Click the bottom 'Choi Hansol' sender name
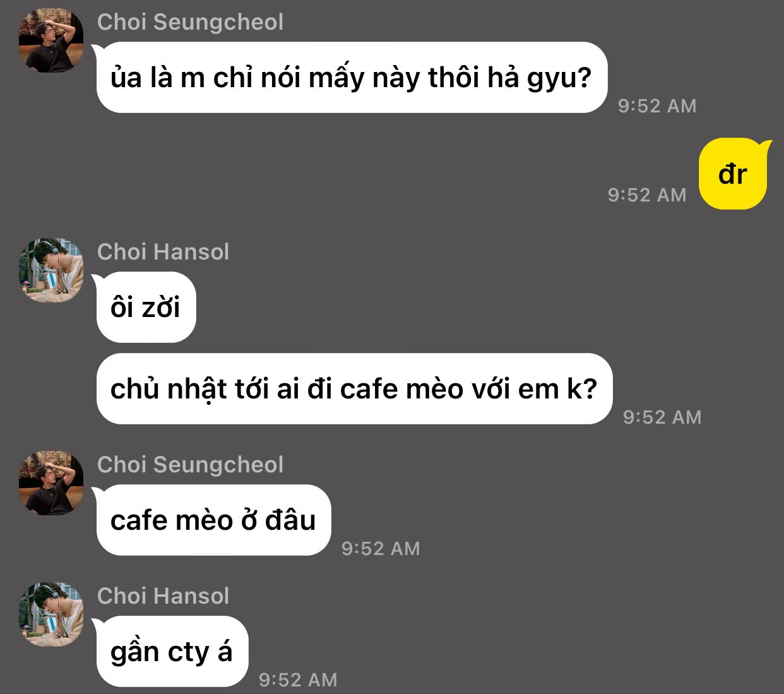Viewport: 784px width, 694px height. click(163, 596)
